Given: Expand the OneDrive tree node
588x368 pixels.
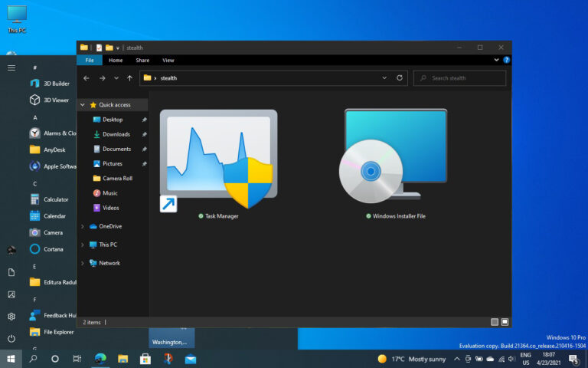Looking at the screenshot, I should [x=83, y=226].
